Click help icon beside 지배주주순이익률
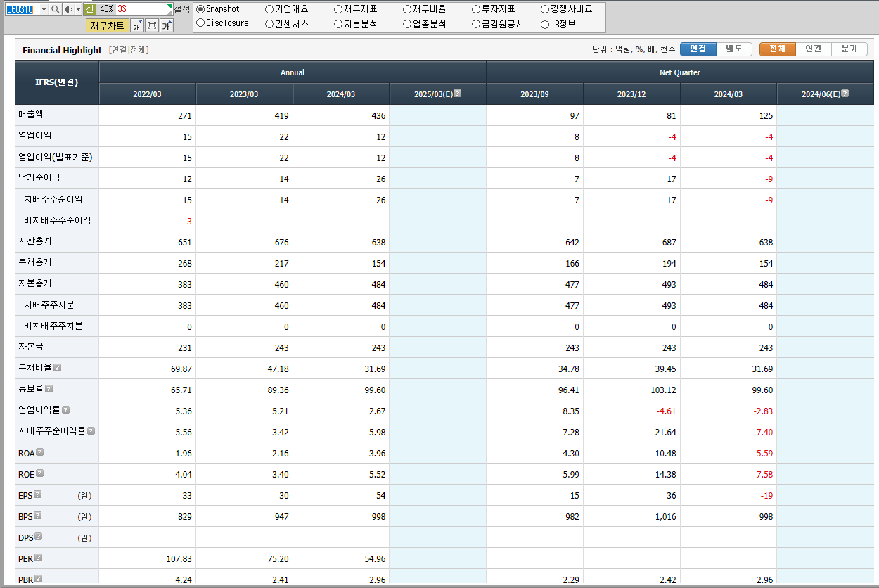879x588 pixels. pyautogui.click(x=91, y=430)
